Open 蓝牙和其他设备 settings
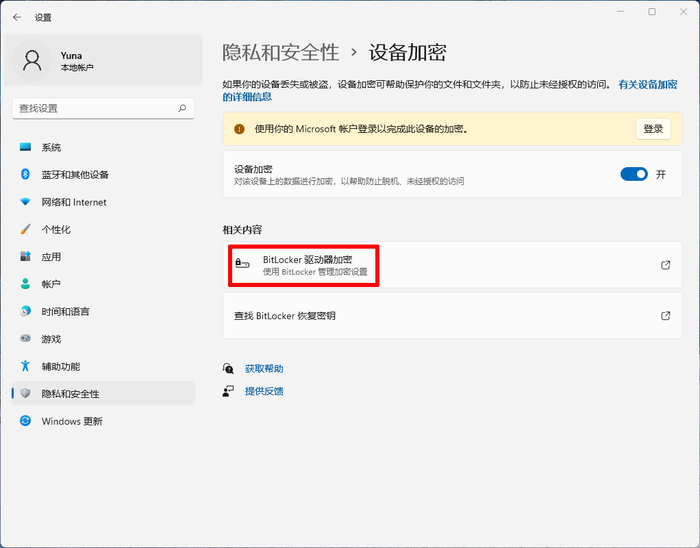The height and width of the screenshot is (548, 700). point(103,174)
